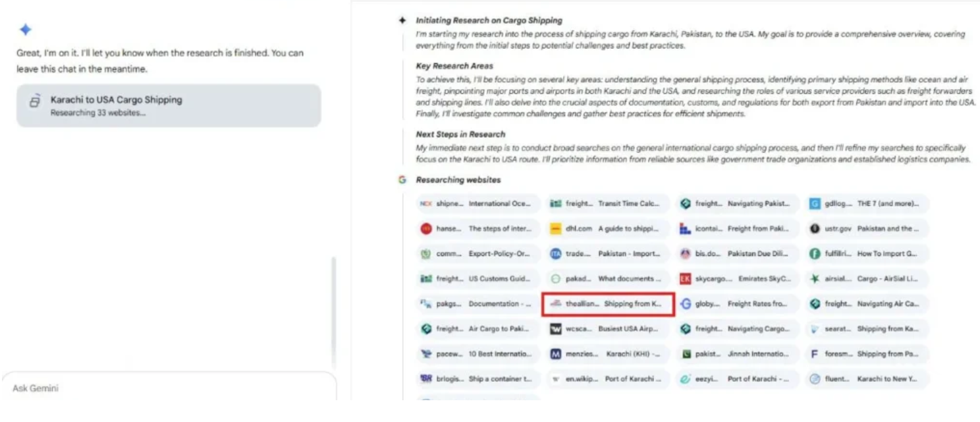Click the research document icon on the card

coord(36,102)
